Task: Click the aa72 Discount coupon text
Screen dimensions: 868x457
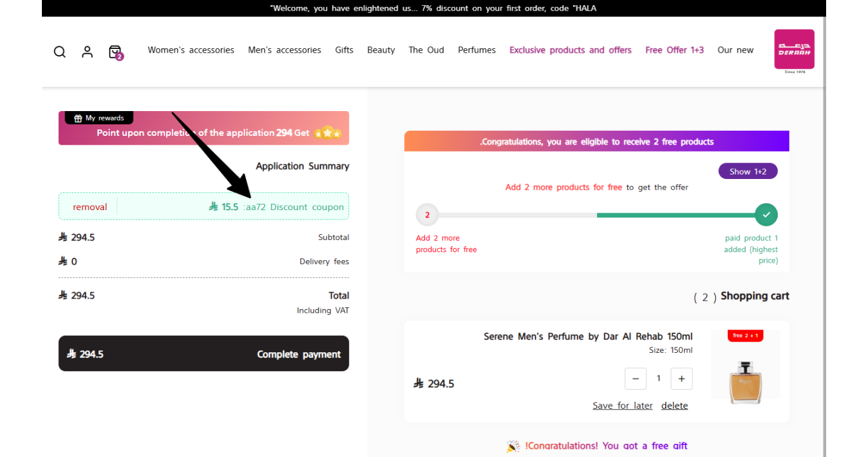Action: 294,207
